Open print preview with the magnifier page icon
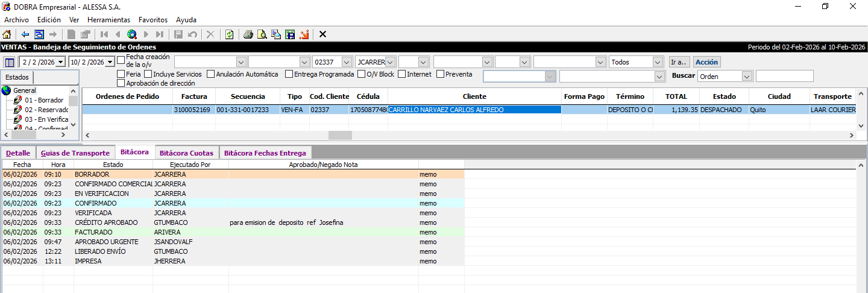Viewport: 868px width, 293px height. (x=262, y=34)
